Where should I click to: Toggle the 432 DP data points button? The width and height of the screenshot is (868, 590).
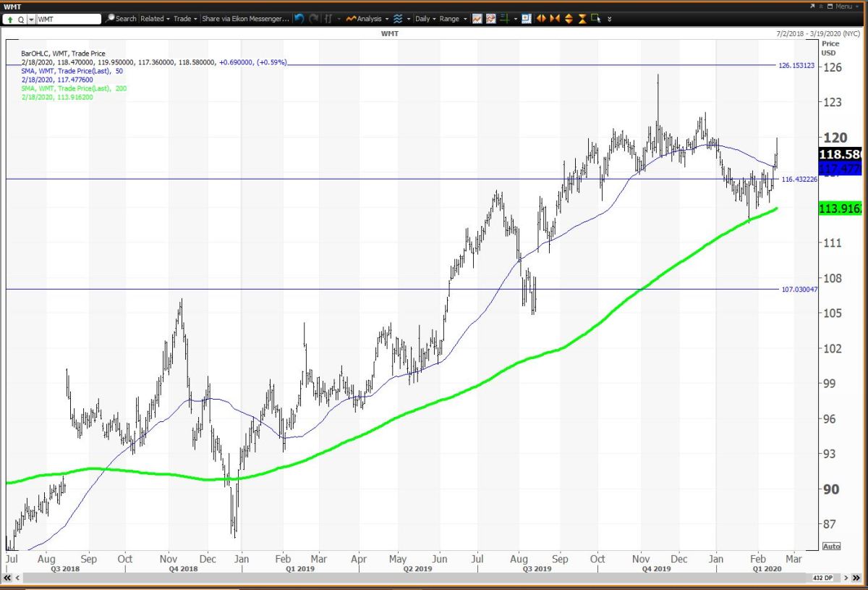[x=823, y=578]
